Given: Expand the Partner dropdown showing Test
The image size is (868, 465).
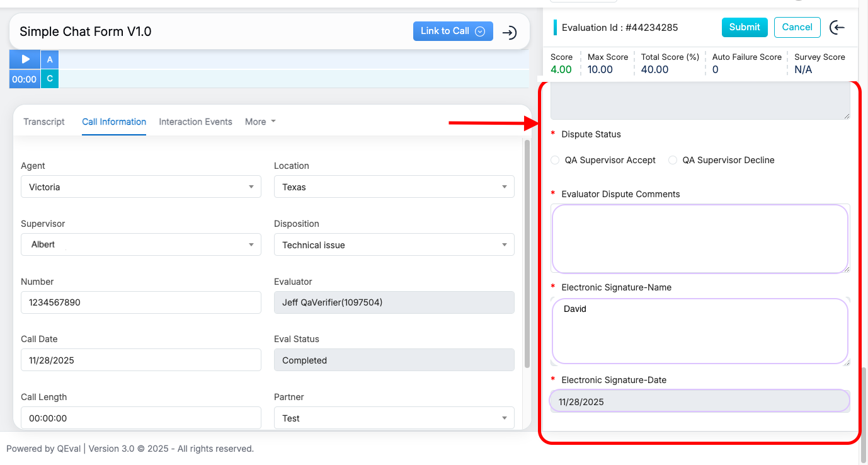Looking at the screenshot, I should click(394, 418).
